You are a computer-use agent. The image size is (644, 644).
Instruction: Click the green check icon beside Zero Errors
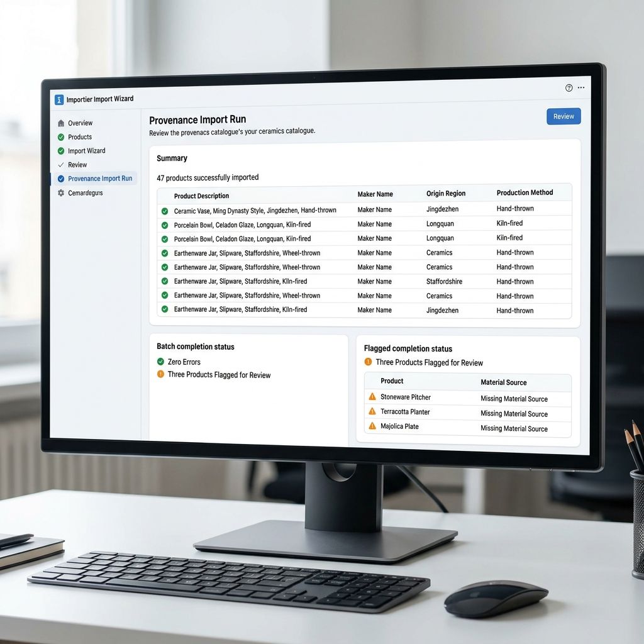click(160, 362)
